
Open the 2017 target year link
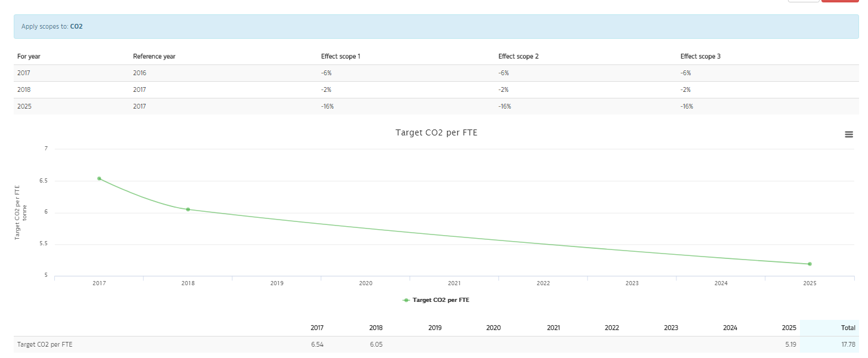tap(24, 72)
